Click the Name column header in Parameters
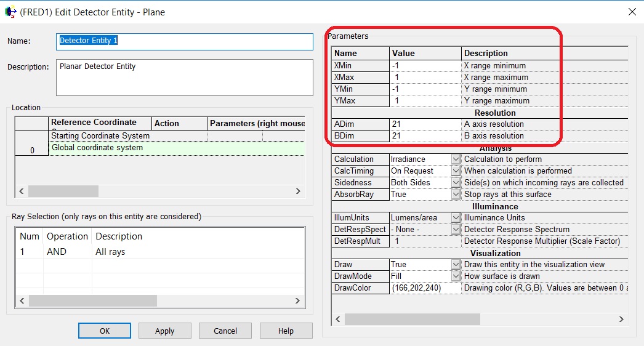Screen dimensions: 644x346 pos(360,53)
